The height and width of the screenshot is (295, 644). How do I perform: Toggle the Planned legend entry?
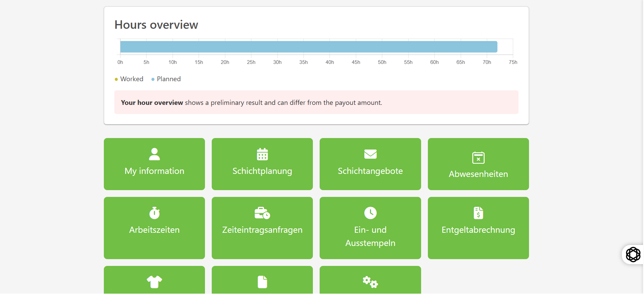[166, 79]
